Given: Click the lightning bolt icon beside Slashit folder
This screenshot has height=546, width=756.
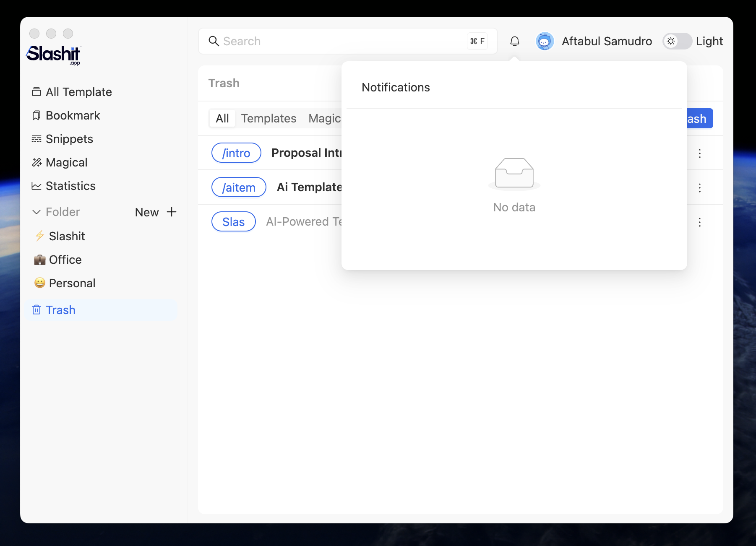Looking at the screenshot, I should pos(40,236).
